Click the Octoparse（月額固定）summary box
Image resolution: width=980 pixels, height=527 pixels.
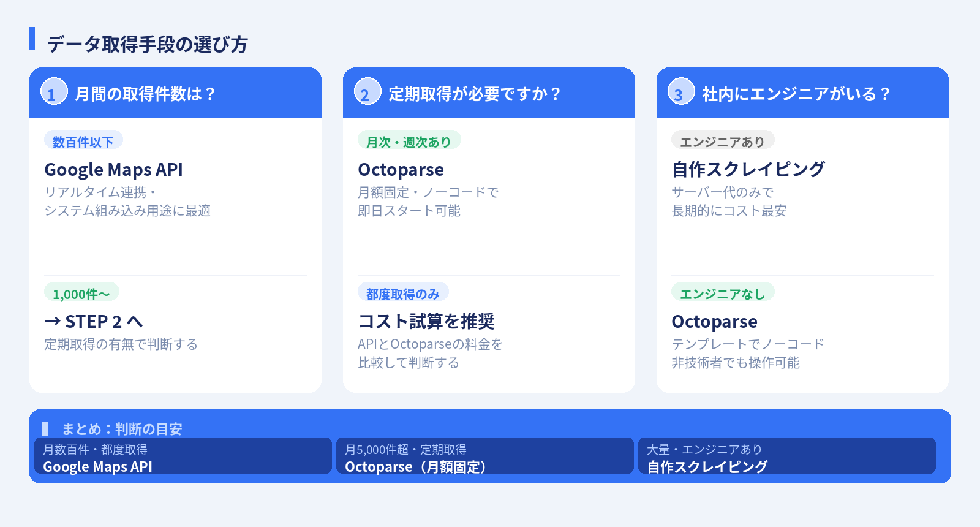484,456
